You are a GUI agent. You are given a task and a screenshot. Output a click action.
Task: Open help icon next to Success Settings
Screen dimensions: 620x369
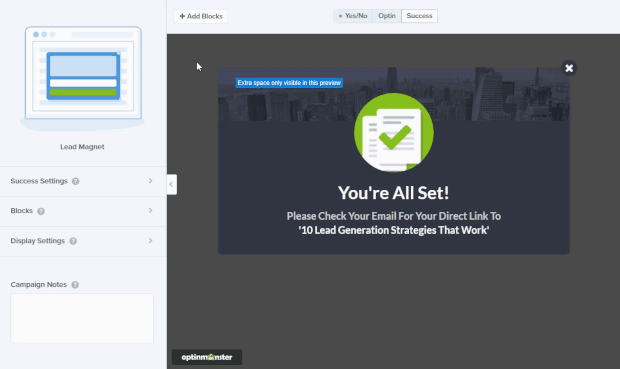(x=76, y=181)
